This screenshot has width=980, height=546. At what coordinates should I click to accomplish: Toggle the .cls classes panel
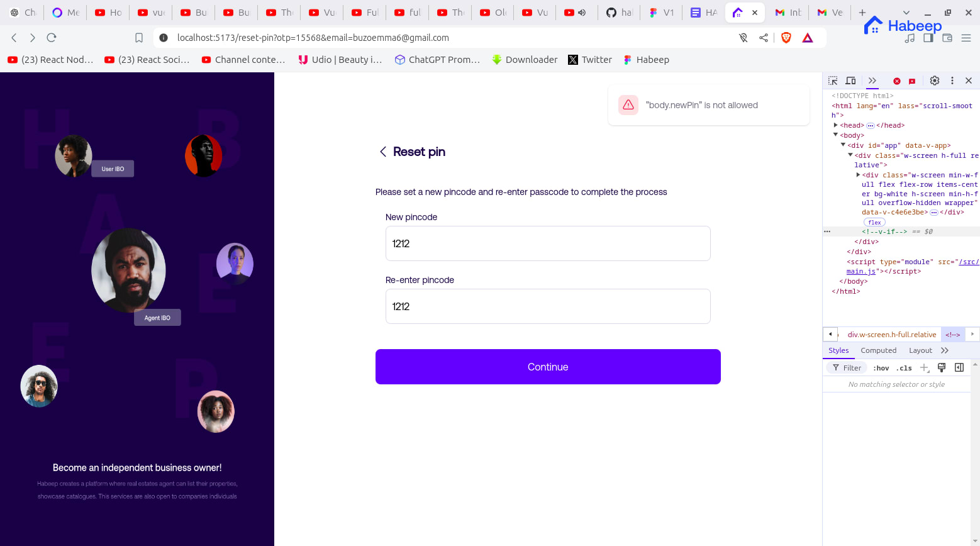coord(904,368)
